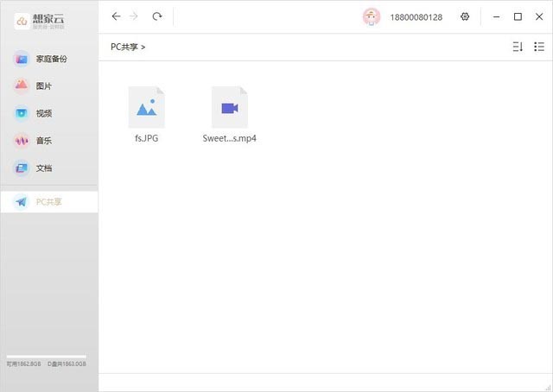Open the sort order options
The width and height of the screenshot is (553, 392).
tap(518, 47)
